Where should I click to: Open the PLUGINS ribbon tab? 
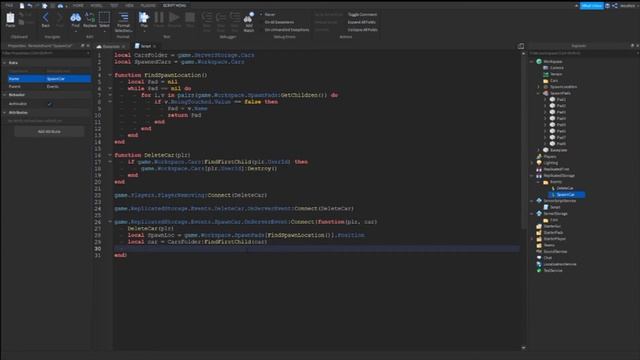148,5
